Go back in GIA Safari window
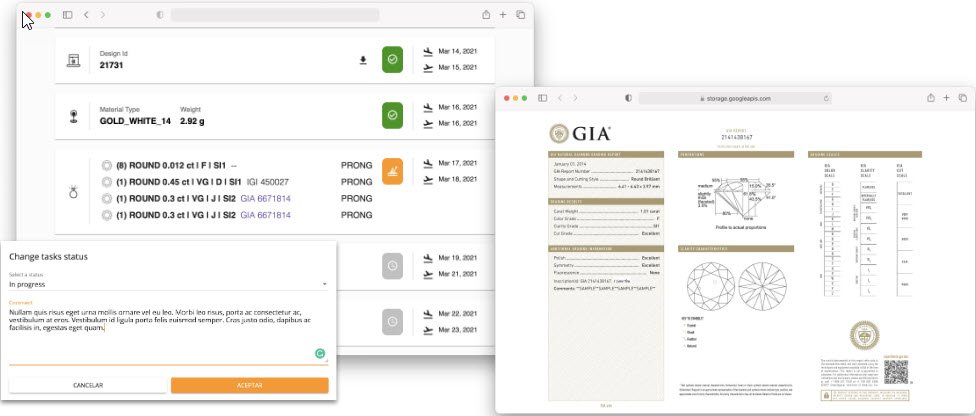The image size is (976, 416). click(x=560, y=98)
